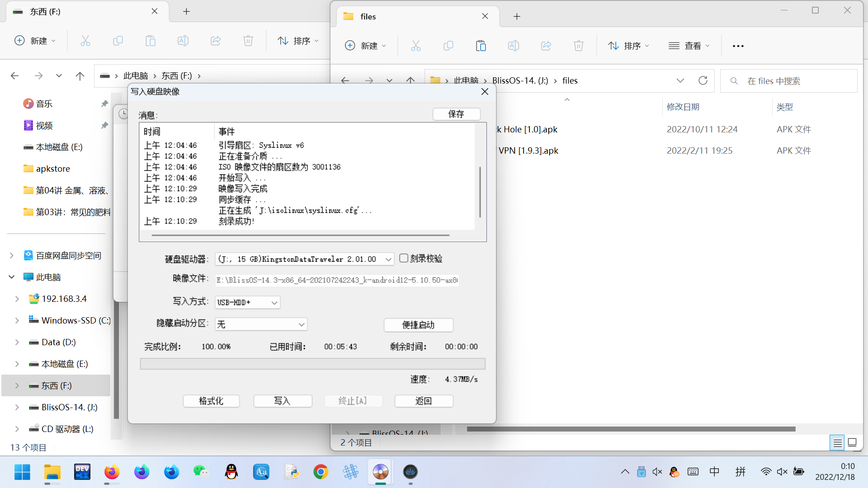Switch to large icons view in status bar

tap(852, 442)
